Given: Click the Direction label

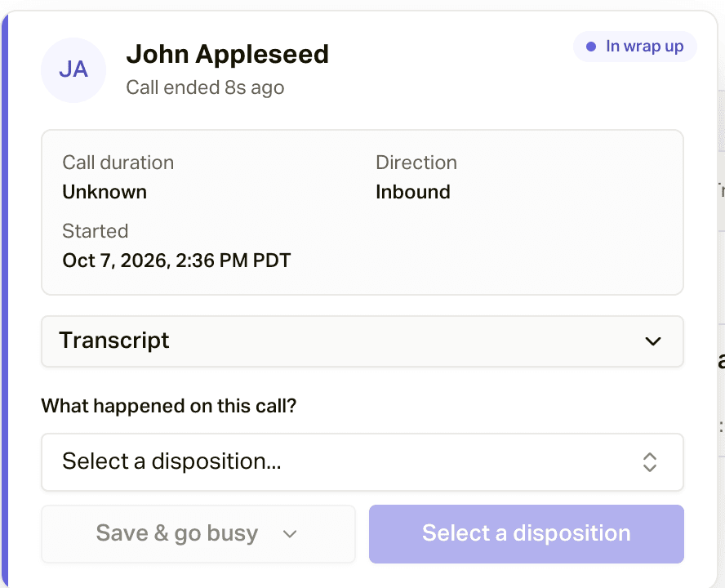Looking at the screenshot, I should 416,163.
